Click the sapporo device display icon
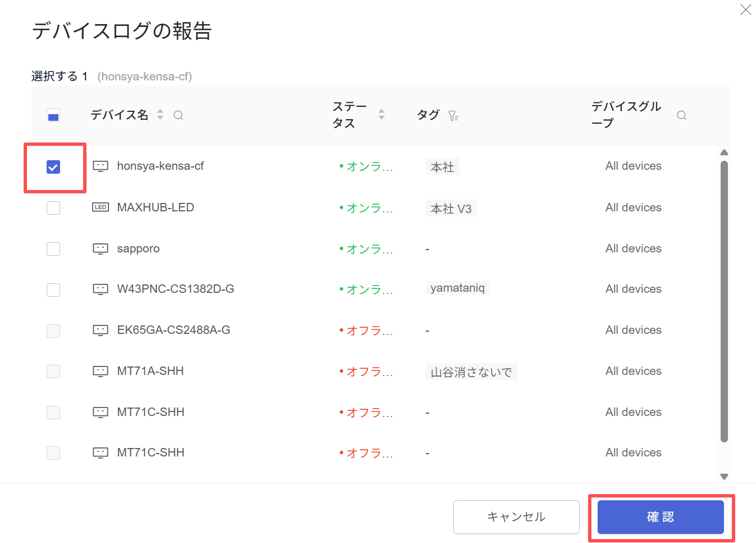Viewport: 756px width, 543px height. coord(101,248)
